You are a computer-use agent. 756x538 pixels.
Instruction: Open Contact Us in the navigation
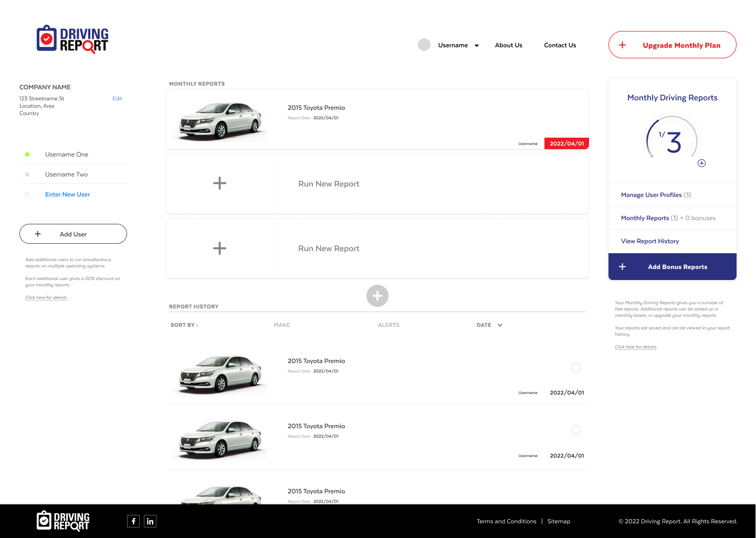pos(560,45)
